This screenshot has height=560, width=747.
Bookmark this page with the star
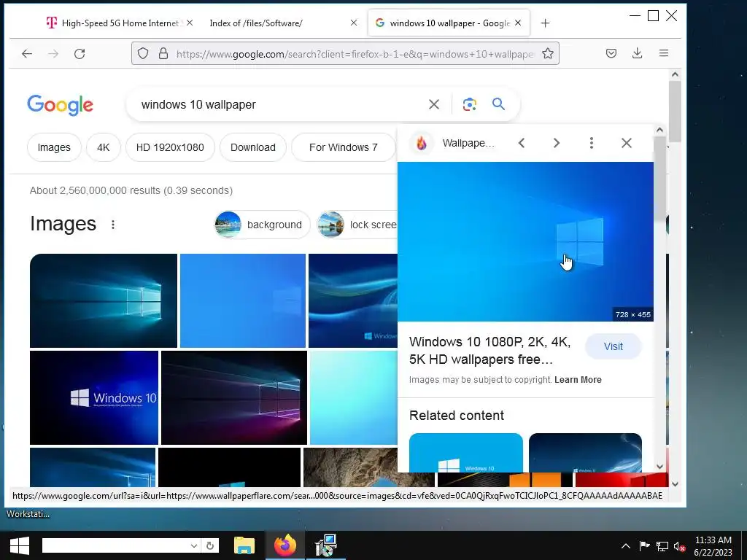tap(548, 53)
